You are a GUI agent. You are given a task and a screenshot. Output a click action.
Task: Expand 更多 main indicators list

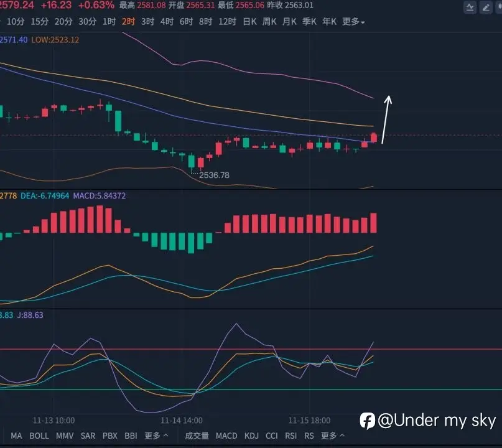[156, 436]
